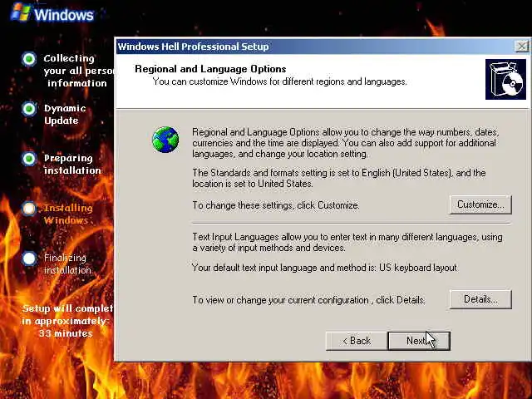
Task: Click the subtitle "You can customize Windows for different regions"
Action: pos(279,81)
